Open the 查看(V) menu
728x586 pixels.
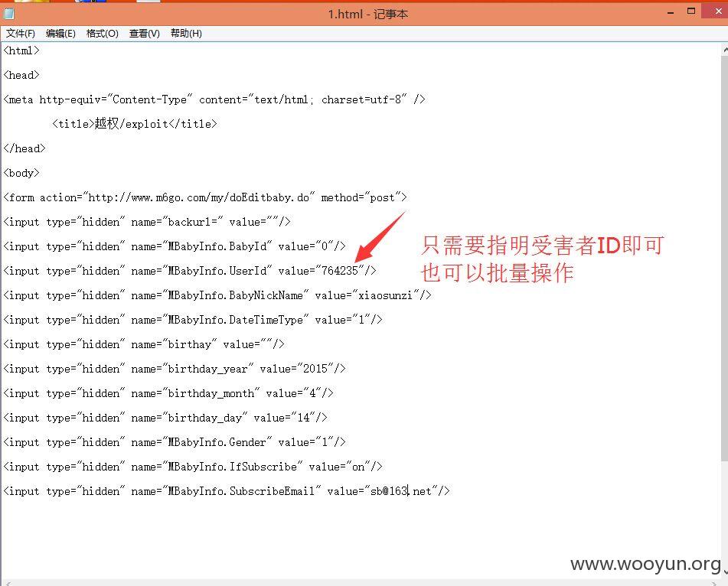tap(145, 34)
